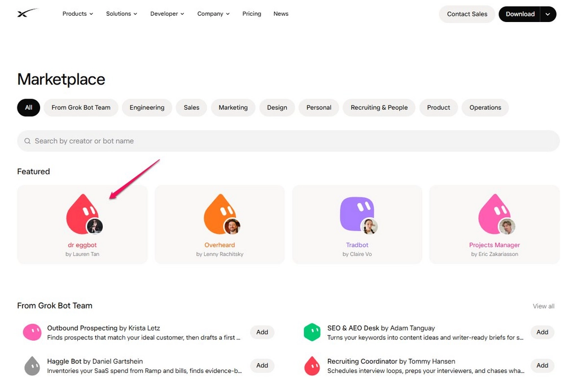Screen dimensions: 578x392
Task: Open the Projects Manager pink droplet icon
Action: (494, 214)
